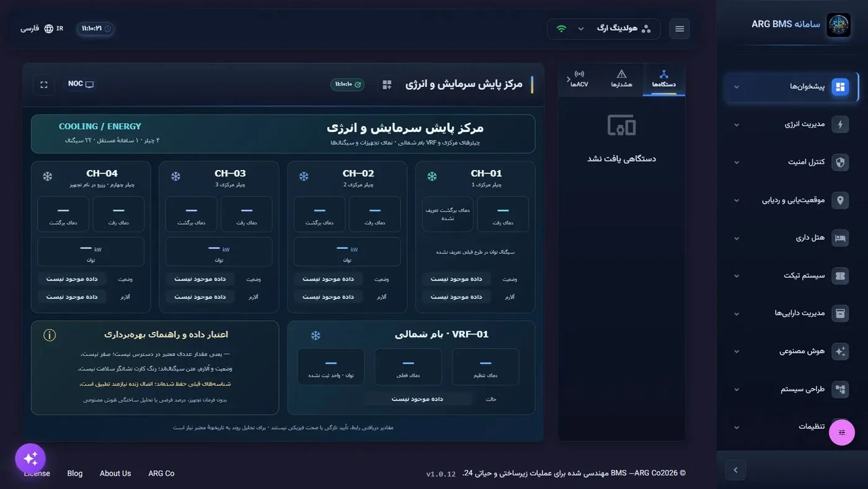Click the v1.0.12 version text in footer
Viewport: 868px width, 489px height.
point(441,474)
